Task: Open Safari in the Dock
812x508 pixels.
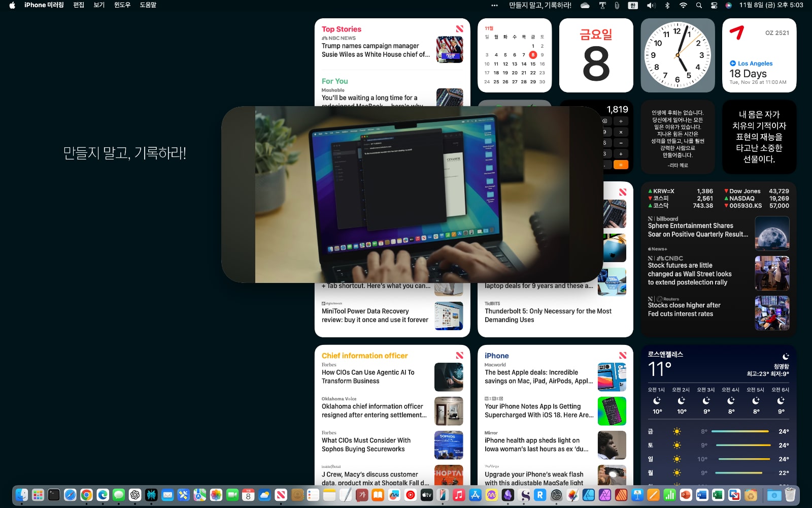Action: [70, 495]
